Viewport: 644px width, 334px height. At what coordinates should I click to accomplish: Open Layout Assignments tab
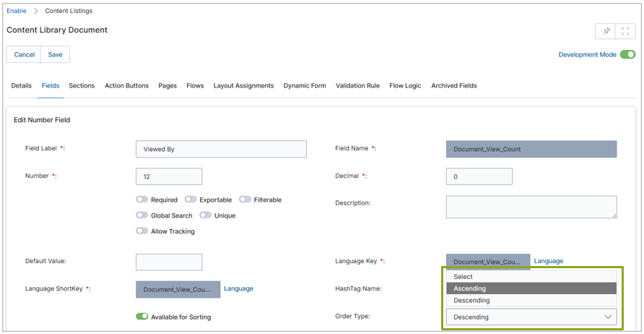243,85
